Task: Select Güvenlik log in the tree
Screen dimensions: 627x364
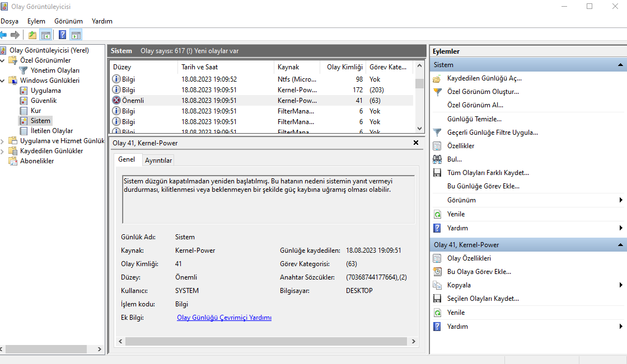Action: (x=43, y=101)
